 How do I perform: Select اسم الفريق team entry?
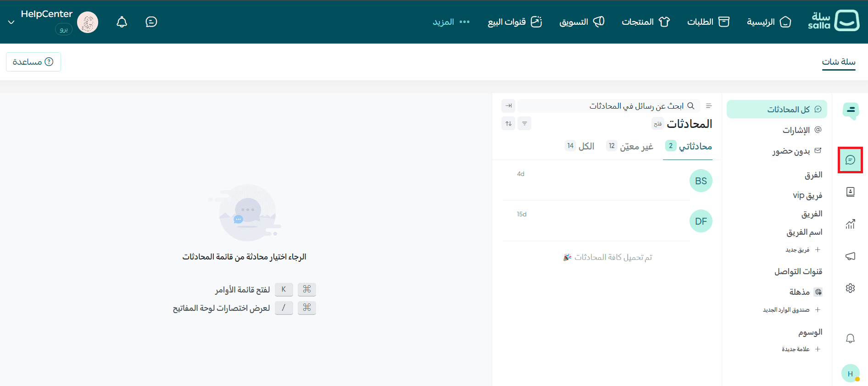click(804, 232)
